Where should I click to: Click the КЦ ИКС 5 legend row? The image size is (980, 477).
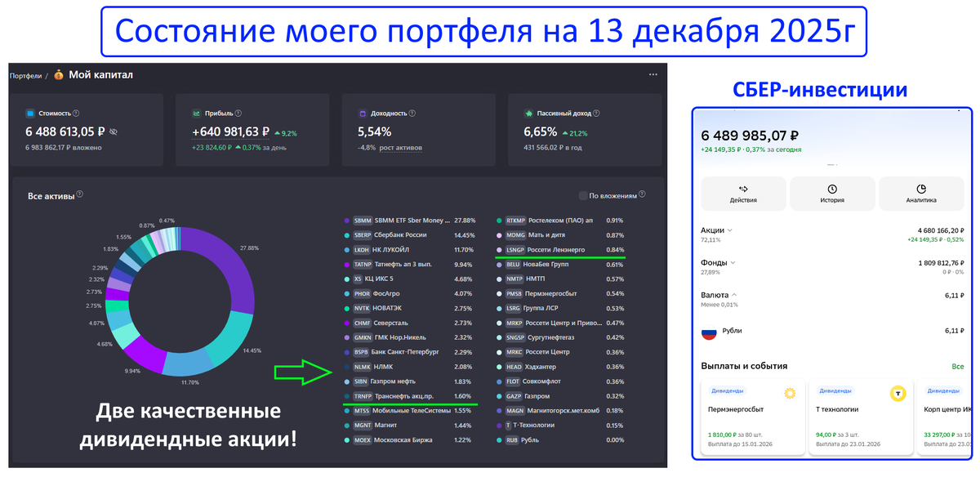pyautogui.click(x=410, y=279)
